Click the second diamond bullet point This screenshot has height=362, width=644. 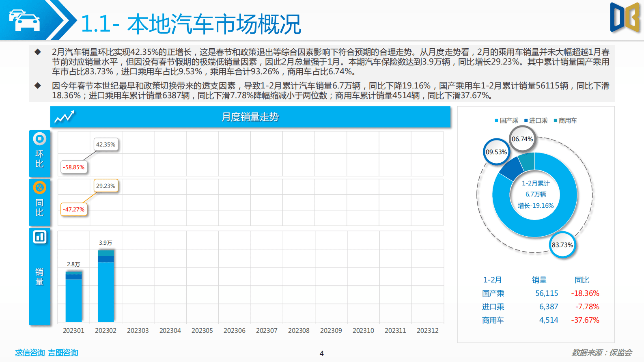[x=38, y=86]
